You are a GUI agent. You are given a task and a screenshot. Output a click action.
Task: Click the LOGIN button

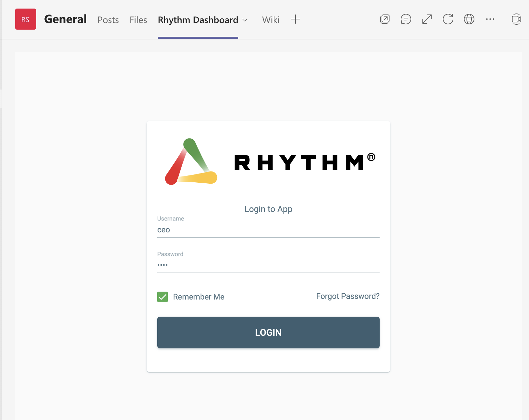click(x=268, y=332)
